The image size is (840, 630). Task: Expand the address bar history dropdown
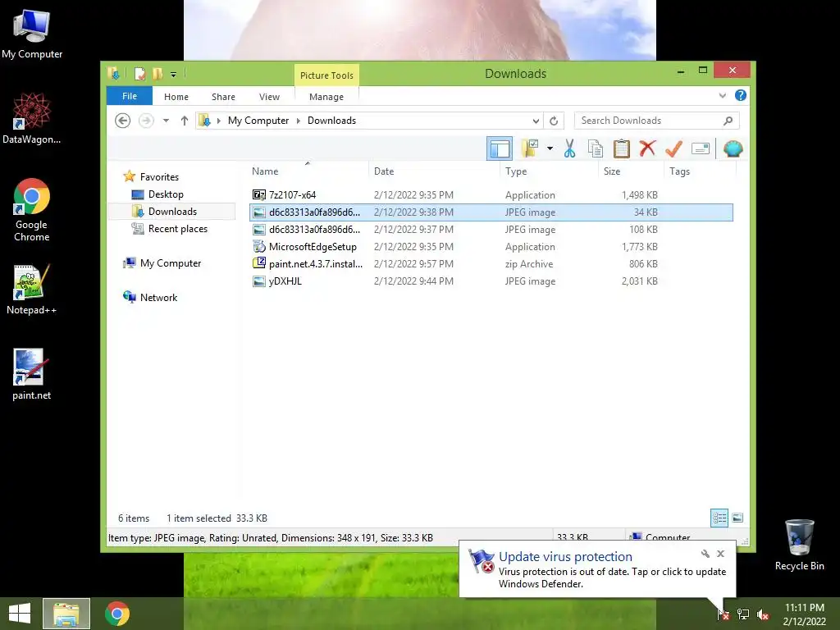coord(536,121)
